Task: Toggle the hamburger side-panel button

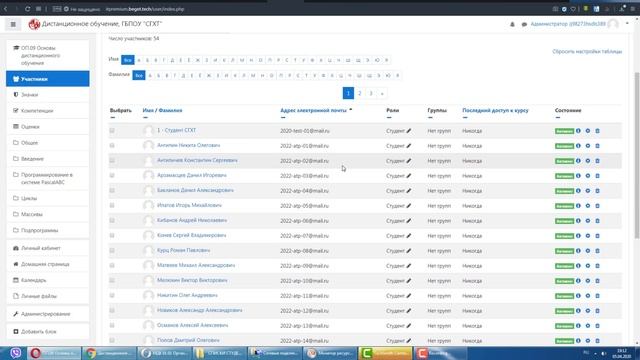Action: (13, 24)
